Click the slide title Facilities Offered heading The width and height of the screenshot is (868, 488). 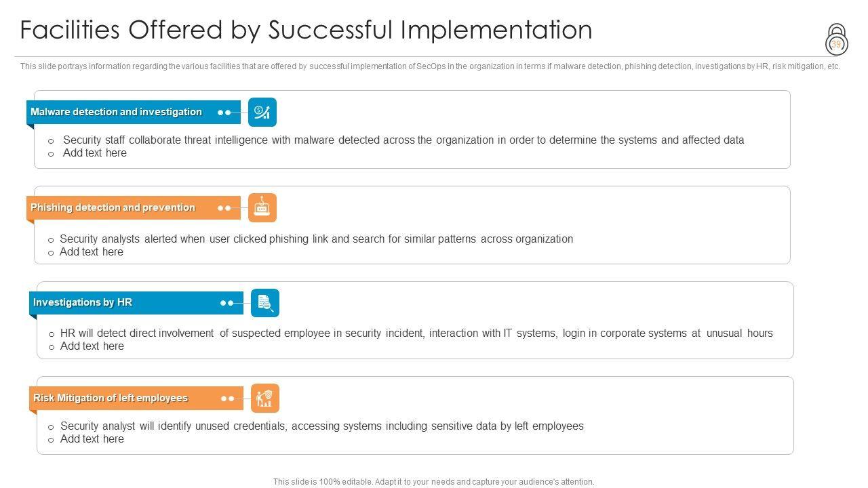[306, 30]
